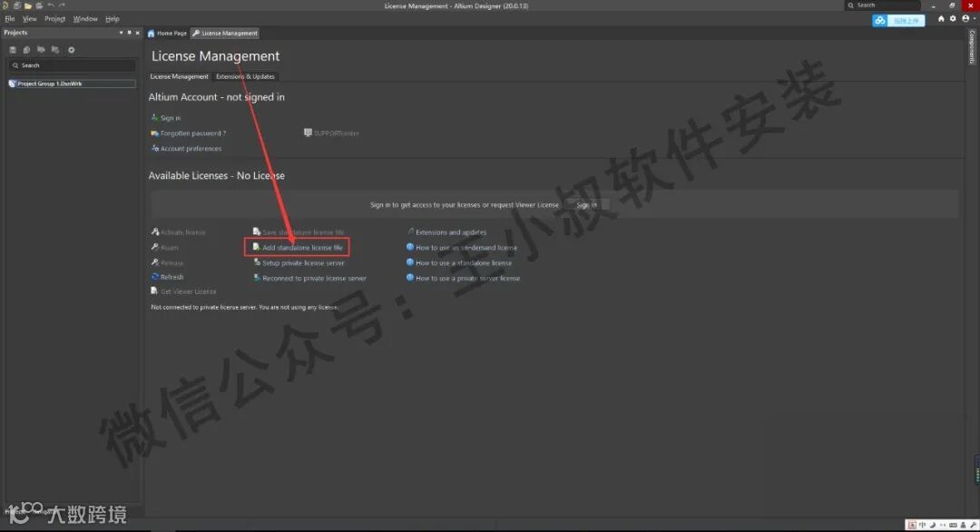The height and width of the screenshot is (532, 980).
Task: Click the blue cloud upload button
Action: click(x=898, y=21)
